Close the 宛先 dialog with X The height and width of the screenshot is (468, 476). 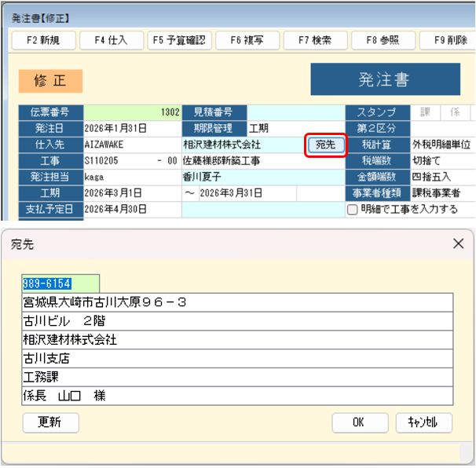(x=458, y=243)
